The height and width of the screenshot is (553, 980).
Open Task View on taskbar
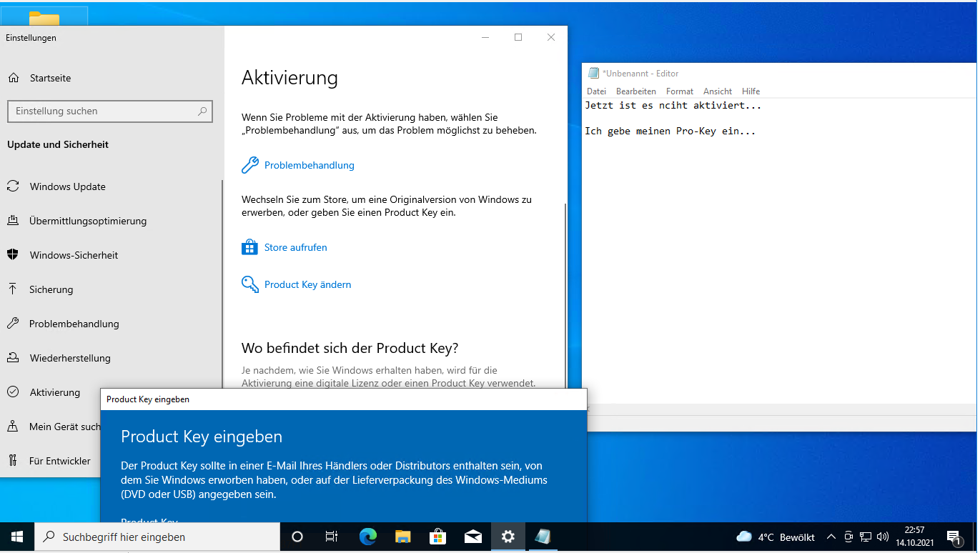332,537
